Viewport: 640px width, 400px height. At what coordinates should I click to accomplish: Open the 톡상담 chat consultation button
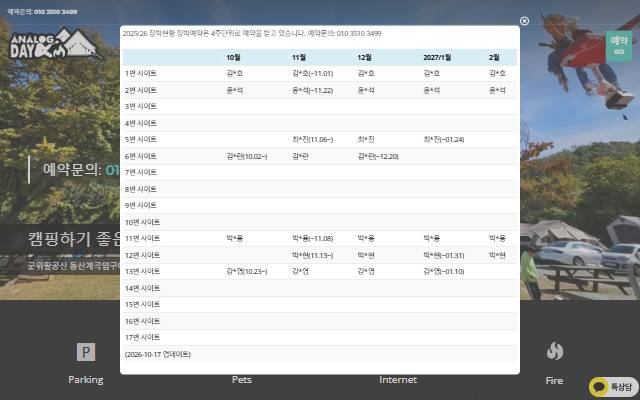pos(613,386)
